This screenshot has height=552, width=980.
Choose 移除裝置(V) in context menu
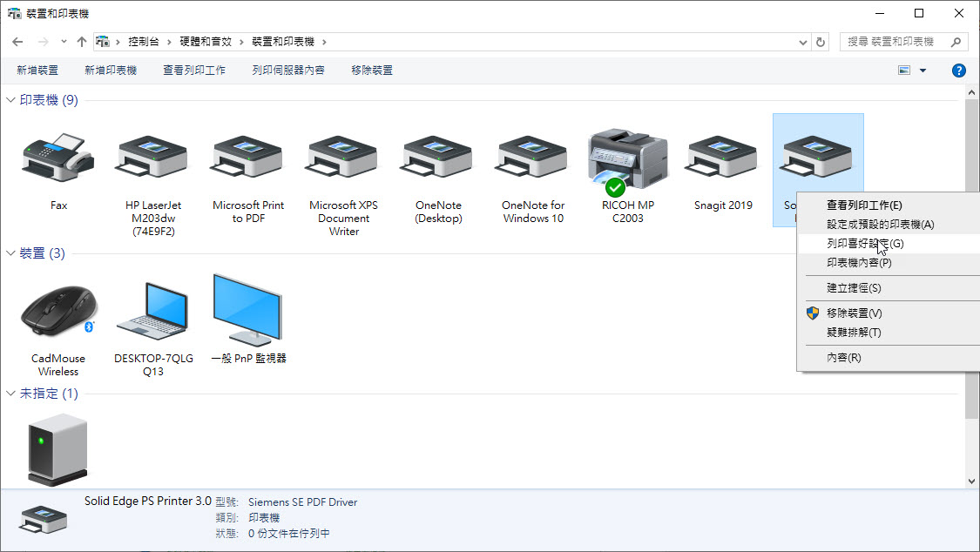tap(889, 313)
